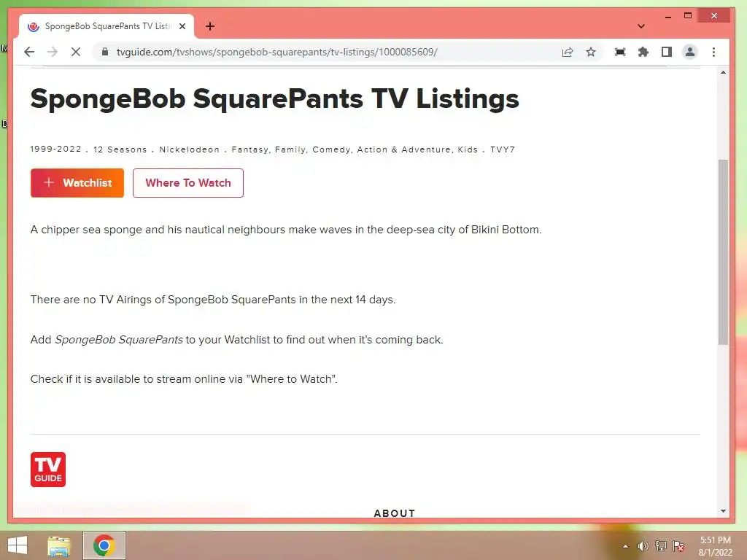Open the Action Center flag icon

click(678, 546)
